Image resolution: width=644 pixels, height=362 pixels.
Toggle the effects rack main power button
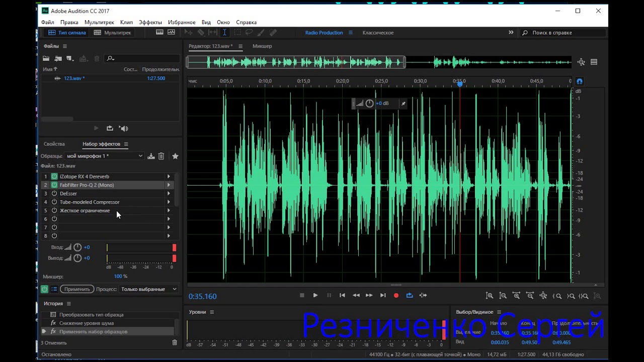[44, 289]
